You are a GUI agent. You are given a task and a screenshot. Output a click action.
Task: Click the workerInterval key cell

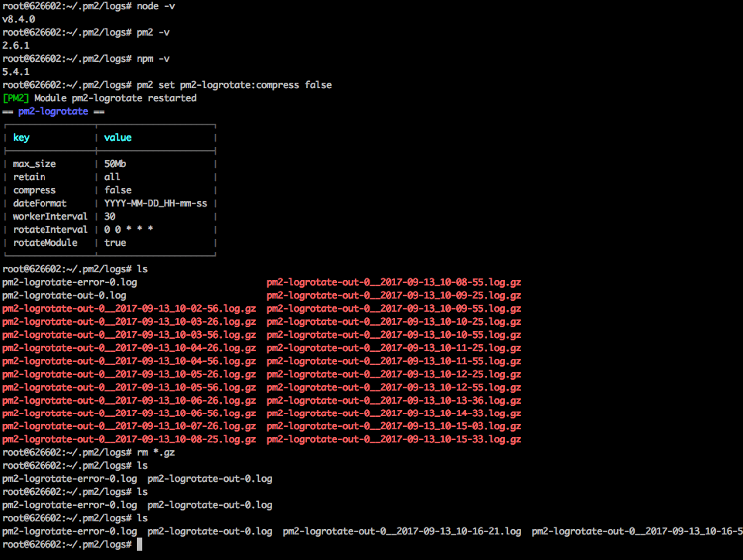click(50, 217)
